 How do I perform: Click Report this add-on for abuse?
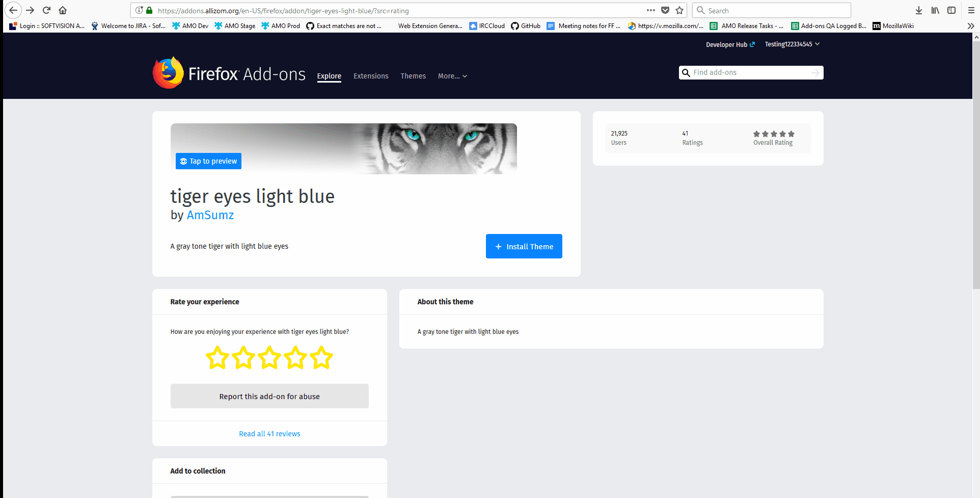(x=269, y=396)
